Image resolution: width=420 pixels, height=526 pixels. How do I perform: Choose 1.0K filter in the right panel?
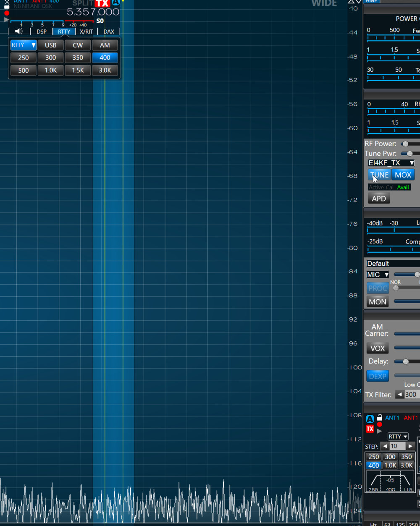(x=390, y=465)
